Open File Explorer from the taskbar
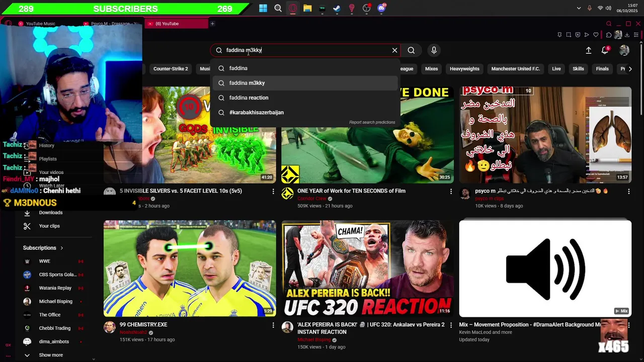The height and width of the screenshot is (362, 644). click(x=307, y=8)
